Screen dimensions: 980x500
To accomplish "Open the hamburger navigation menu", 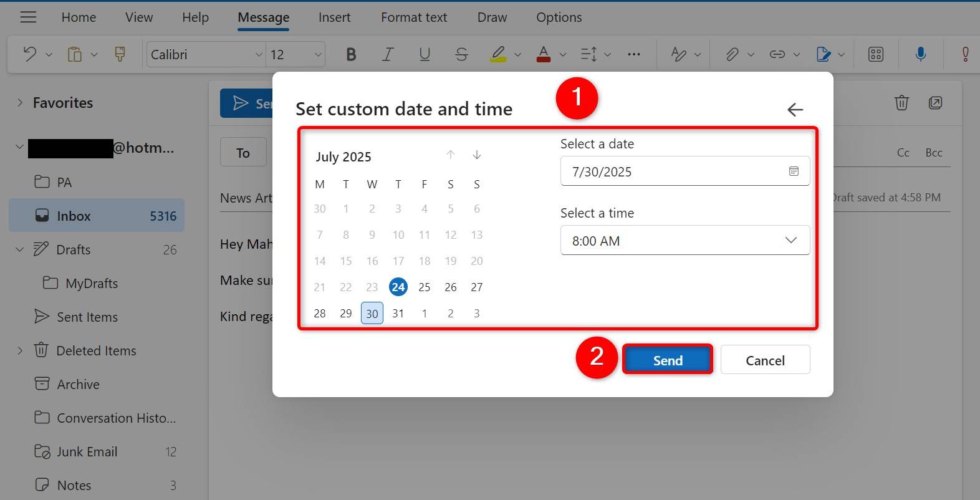I will [28, 17].
